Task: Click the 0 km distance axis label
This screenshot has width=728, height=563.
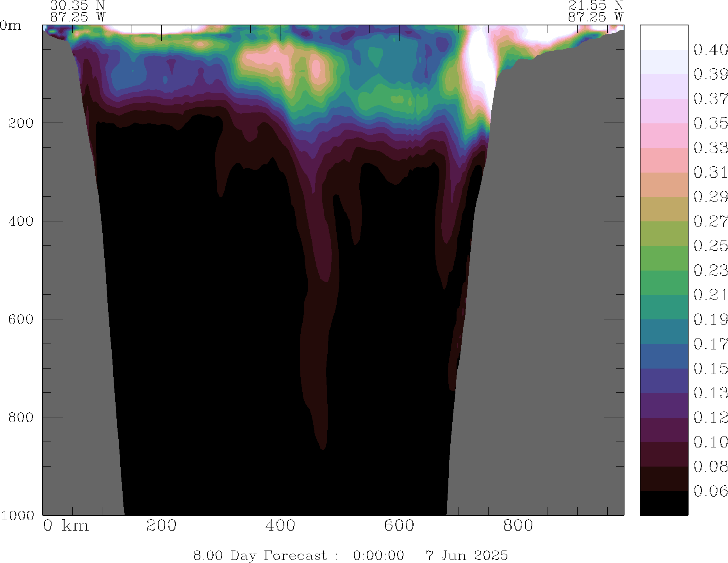Action: 66,526
